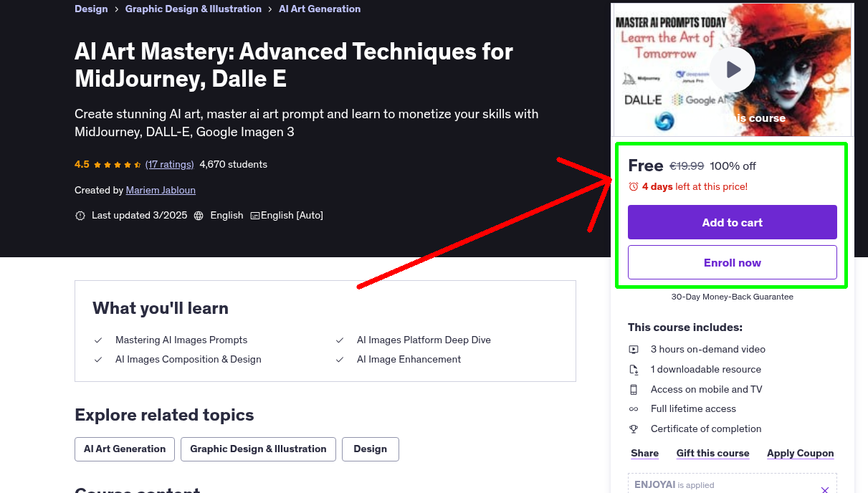
Task: Click the 1 downloadable resource text
Action: pos(706,370)
